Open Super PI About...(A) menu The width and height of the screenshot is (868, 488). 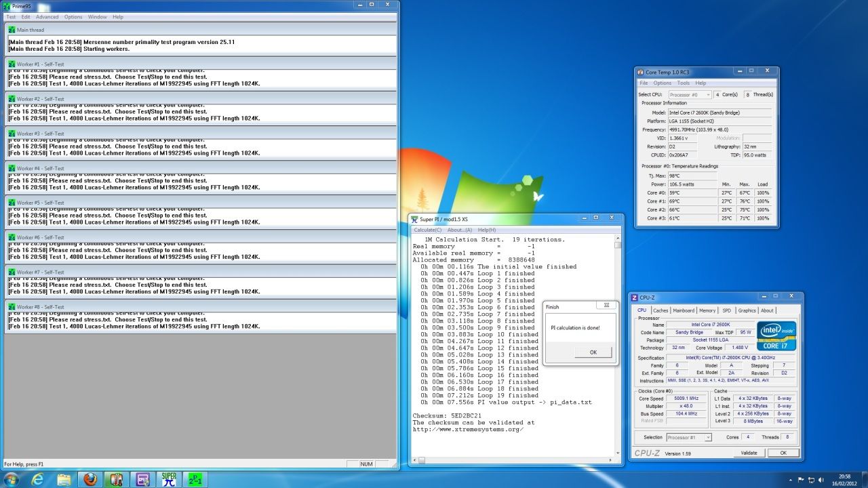(460, 230)
